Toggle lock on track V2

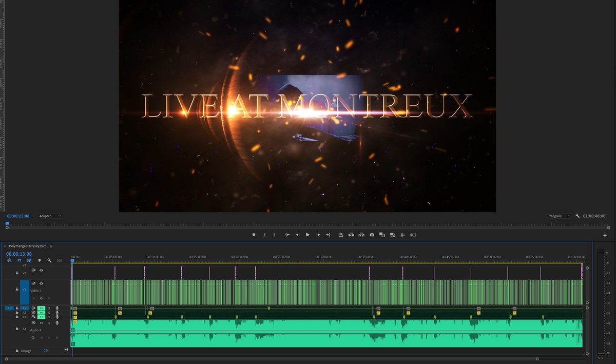[17, 273]
